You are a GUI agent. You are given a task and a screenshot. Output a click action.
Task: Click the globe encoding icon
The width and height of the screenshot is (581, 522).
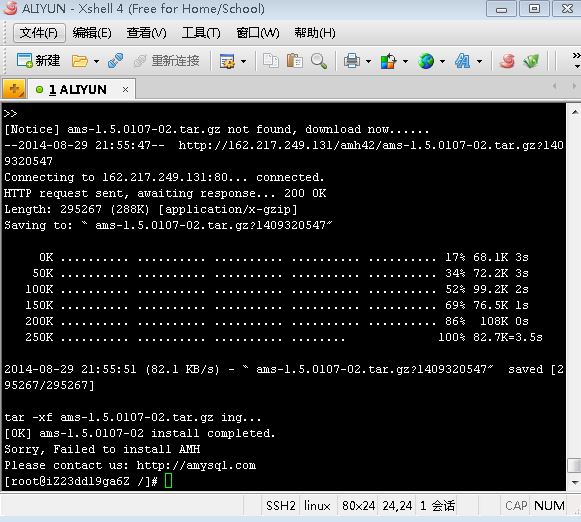click(x=426, y=61)
